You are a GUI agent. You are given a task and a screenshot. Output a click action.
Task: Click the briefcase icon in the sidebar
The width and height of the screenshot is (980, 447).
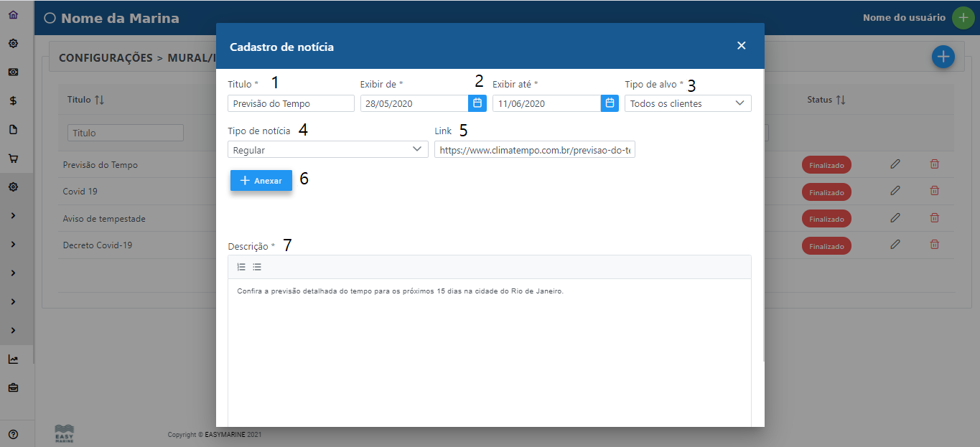point(13,388)
